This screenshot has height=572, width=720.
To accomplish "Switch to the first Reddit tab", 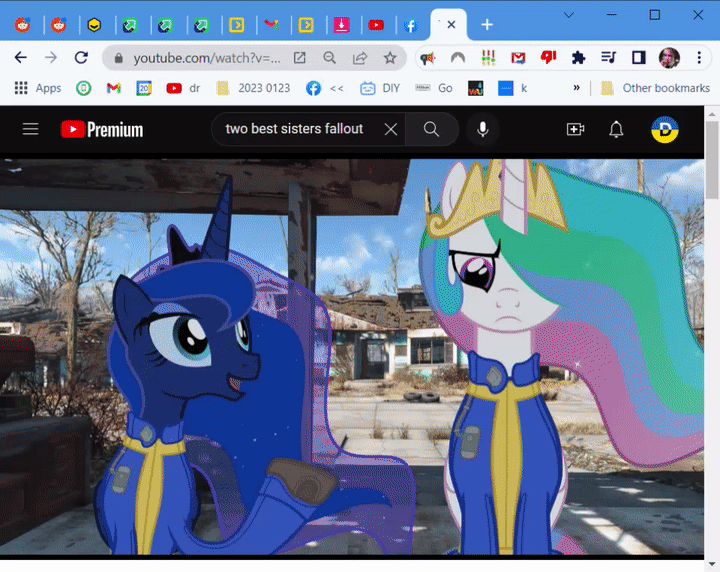I will pyautogui.click(x=22, y=25).
